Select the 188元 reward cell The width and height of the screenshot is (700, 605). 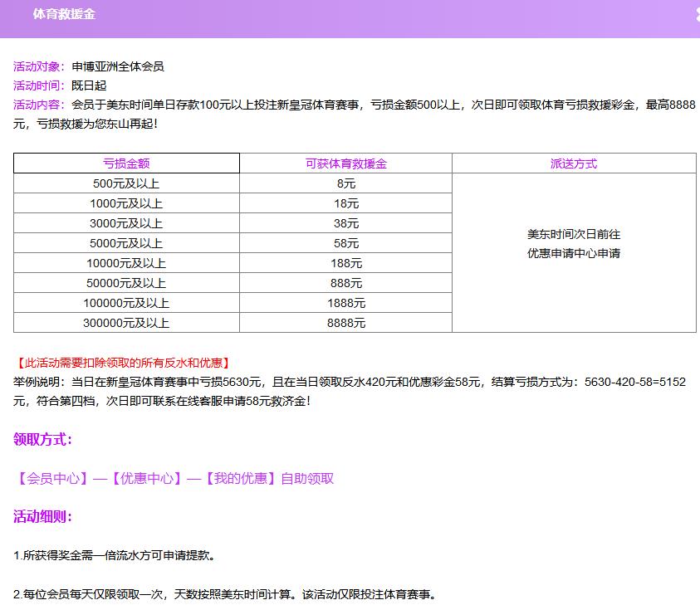coord(345,263)
